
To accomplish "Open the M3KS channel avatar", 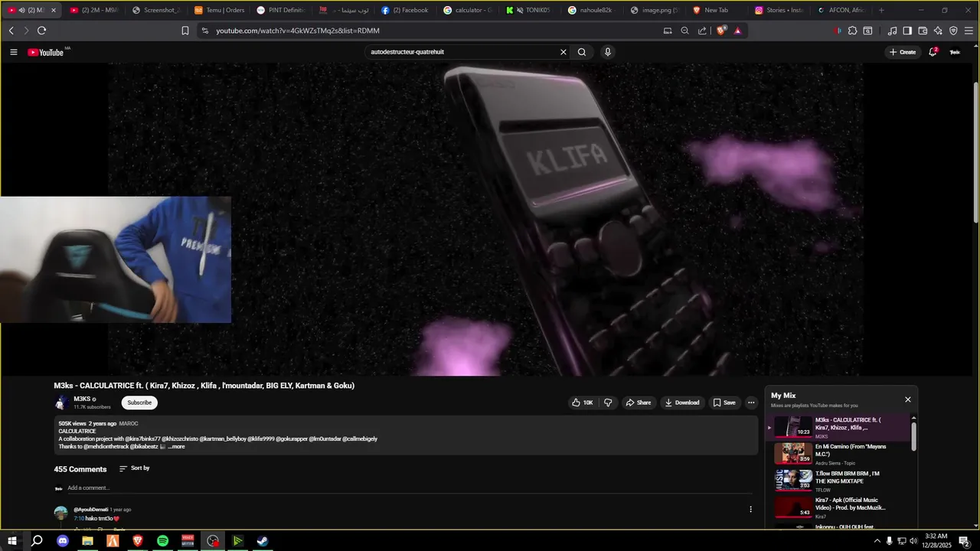I will click(61, 403).
